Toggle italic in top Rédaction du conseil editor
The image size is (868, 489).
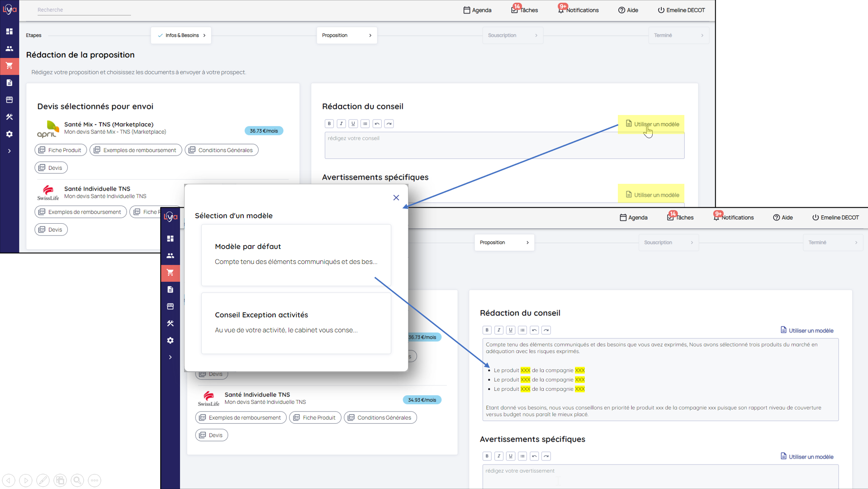pos(341,124)
